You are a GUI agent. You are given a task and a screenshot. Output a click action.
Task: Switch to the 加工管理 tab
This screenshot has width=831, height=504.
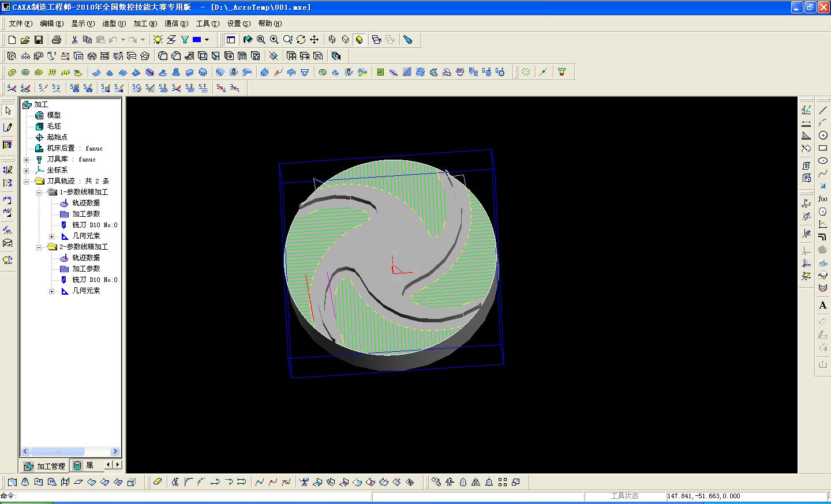click(x=46, y=466)
